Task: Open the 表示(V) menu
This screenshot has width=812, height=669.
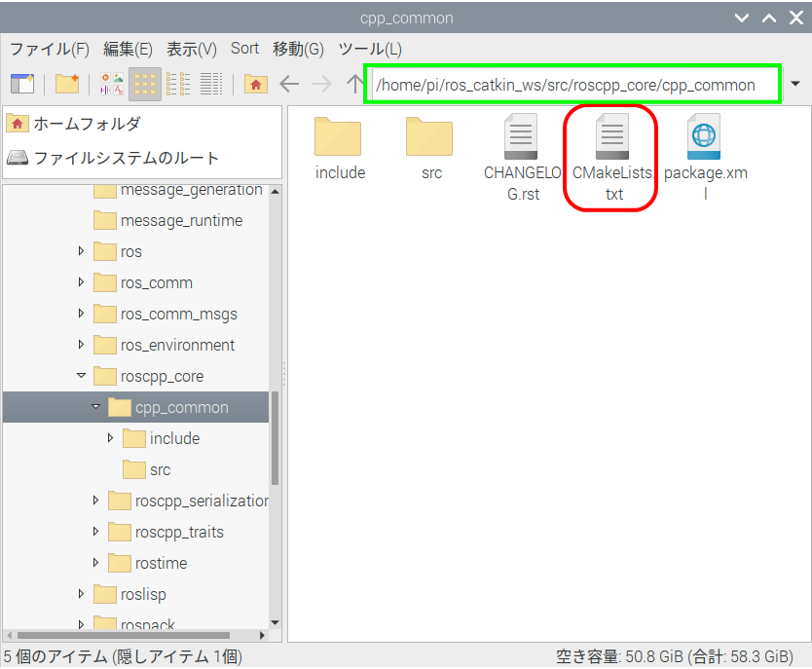Action: pyautogui.click(x=192, y=50)
